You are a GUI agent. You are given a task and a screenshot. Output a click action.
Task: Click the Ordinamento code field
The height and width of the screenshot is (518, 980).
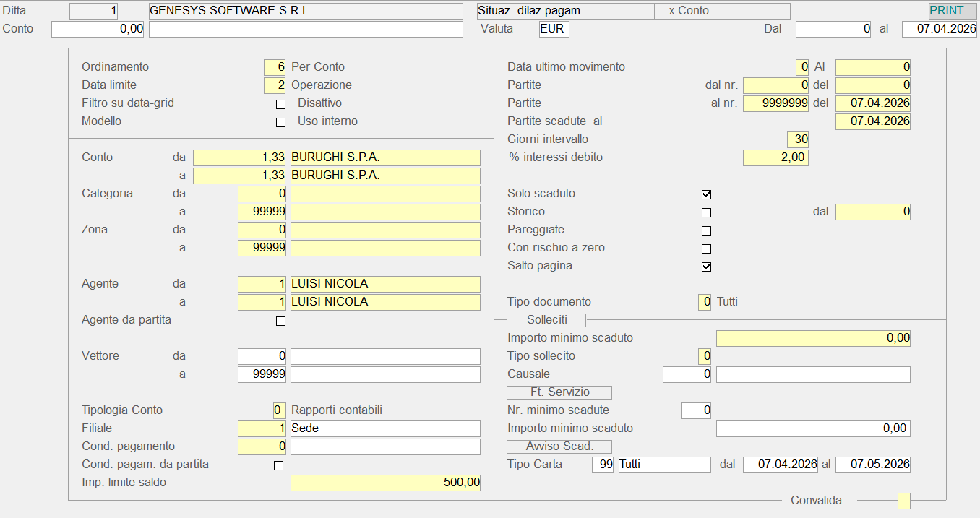point(275,67)
